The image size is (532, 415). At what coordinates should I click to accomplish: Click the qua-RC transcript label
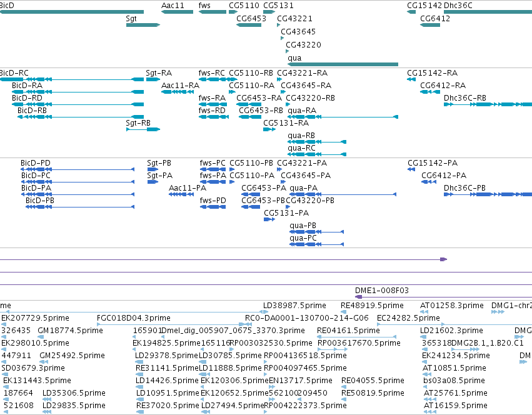(x=301, y=148)
